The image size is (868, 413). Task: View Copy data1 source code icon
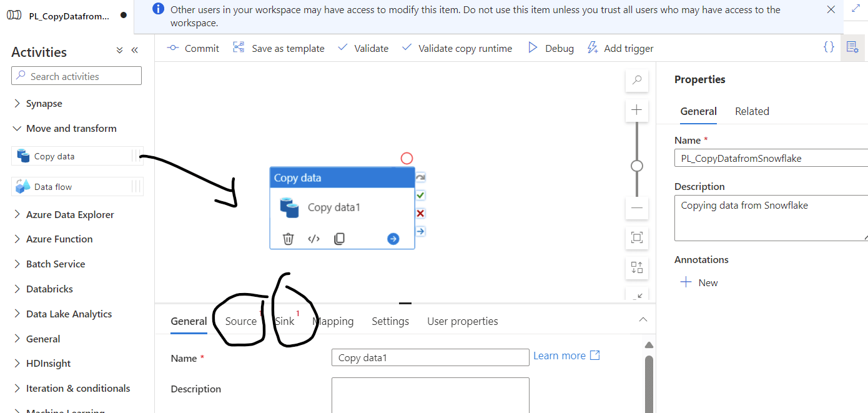[313, 239]
